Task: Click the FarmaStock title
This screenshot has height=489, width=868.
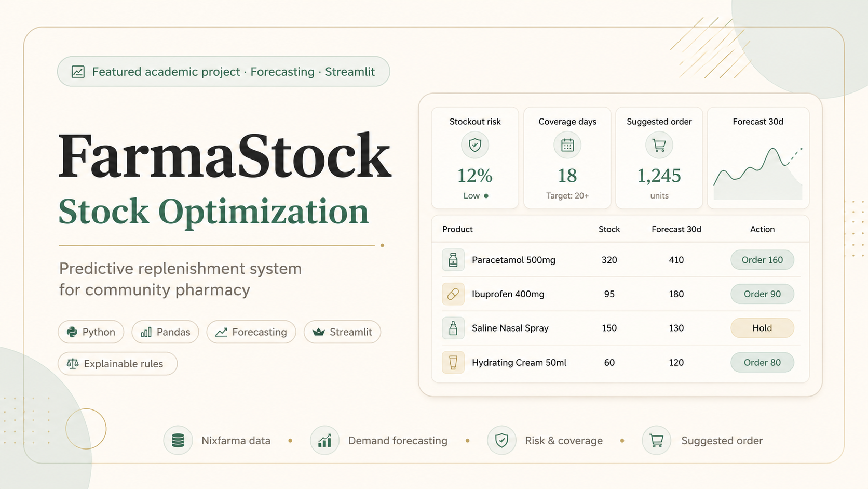Action: [x=224, y=155]
